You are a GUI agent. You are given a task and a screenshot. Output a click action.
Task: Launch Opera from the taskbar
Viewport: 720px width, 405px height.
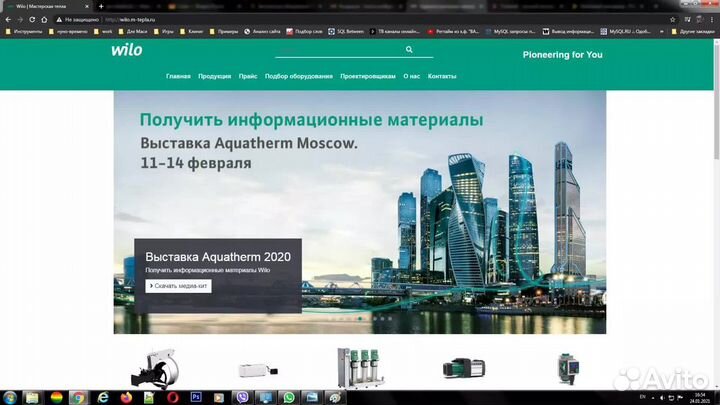coord(173,398)
